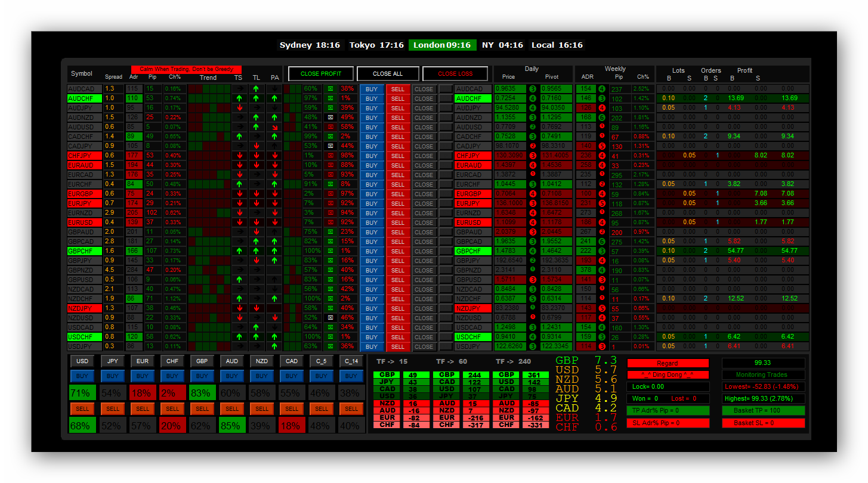The height and width of the screenshot is (483, 868).
Task: Toggle the blank button beside GBPCHF's CLOSE
Action: 446,251
